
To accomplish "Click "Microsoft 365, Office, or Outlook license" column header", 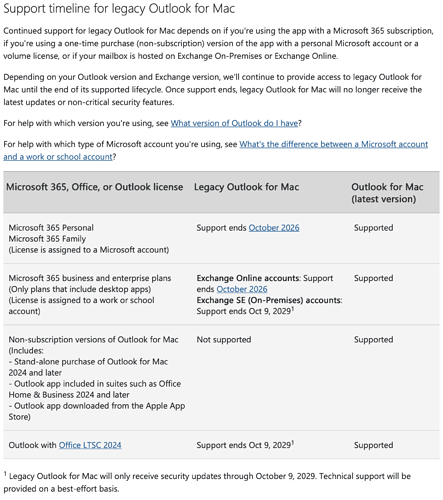I will coord(95,187).
